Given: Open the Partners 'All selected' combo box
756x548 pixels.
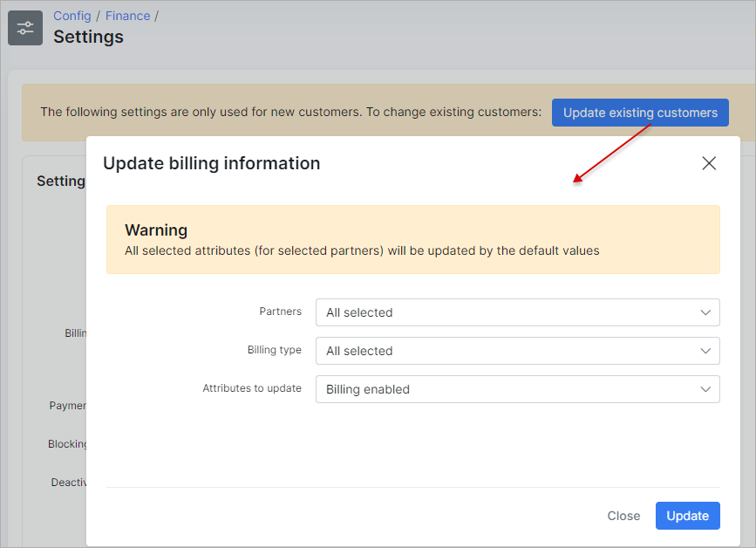Looking at the screenshot, I should coord(506,312).
